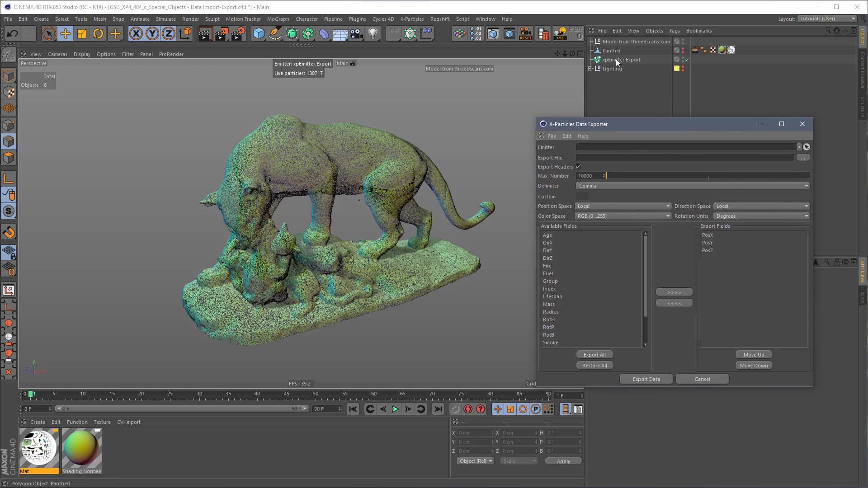Open the Delimiter Comma dropdown
The image size is (868, 488).
click(693, 186)
